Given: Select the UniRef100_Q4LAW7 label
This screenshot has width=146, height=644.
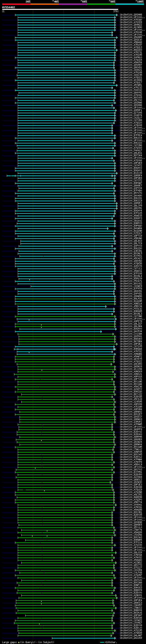Looking at the screenshot, I should tap(131, 636).
